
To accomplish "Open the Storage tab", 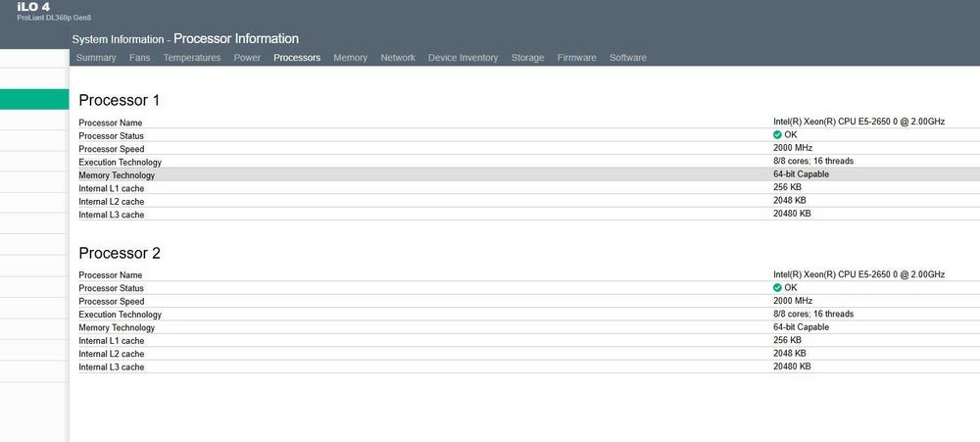I will coord(527,58).
